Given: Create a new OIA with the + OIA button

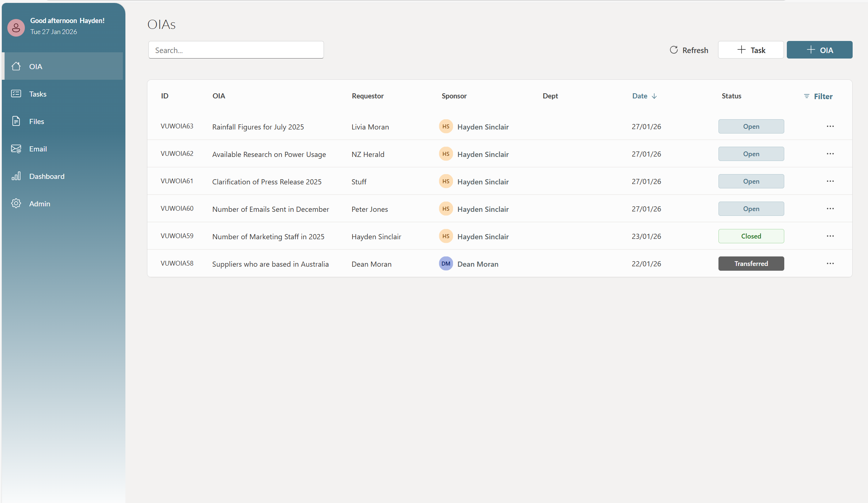Looking at the screenshot, I should coord(820,50).
